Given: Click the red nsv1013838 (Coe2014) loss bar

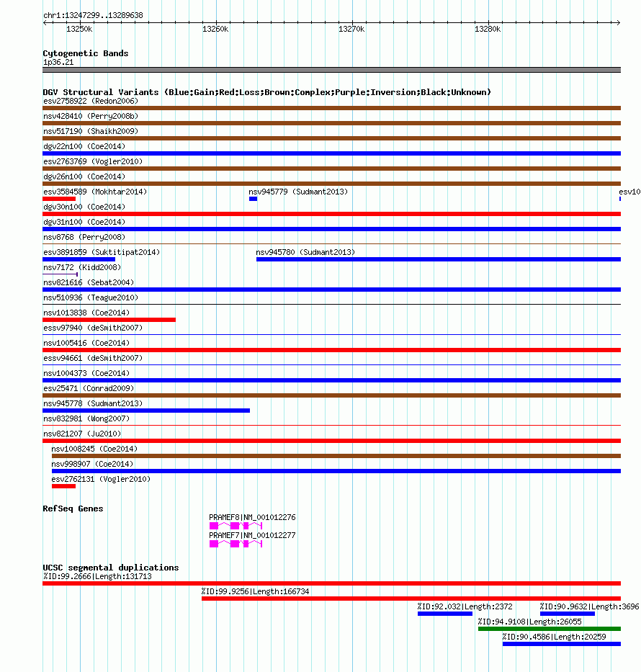Looking at the screenshot, I should coord(109,320).
